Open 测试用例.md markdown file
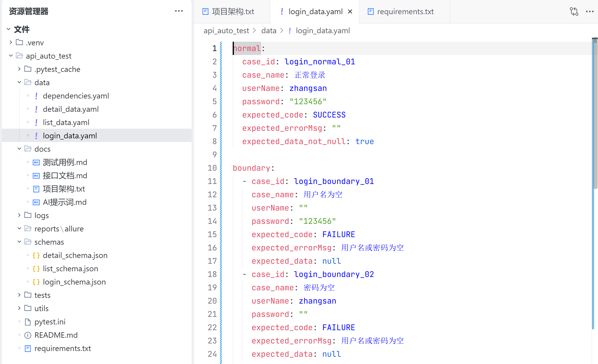598x364 pixels. point(65,162)
